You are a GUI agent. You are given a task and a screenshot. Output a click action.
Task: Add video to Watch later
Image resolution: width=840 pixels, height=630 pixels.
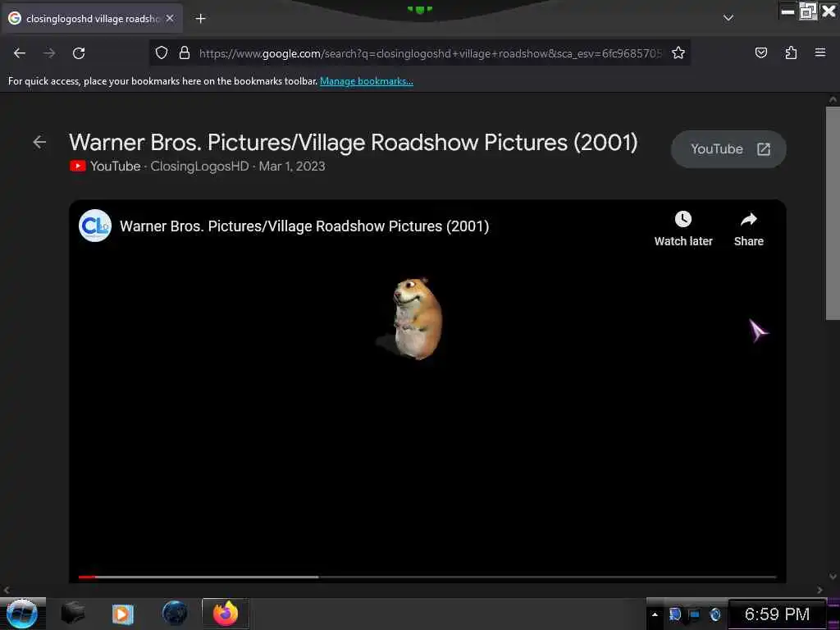pyautogui.click(x=683, y=229)
